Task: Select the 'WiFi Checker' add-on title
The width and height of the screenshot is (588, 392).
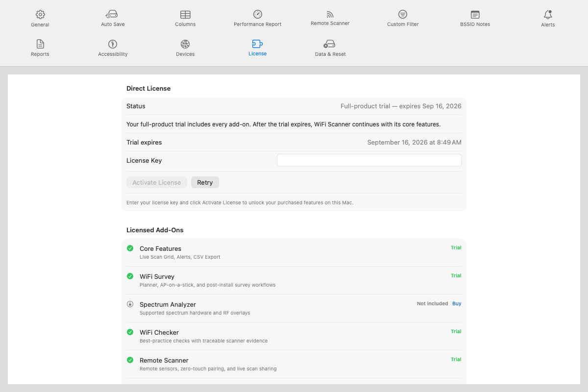Action: click(159, 333)
